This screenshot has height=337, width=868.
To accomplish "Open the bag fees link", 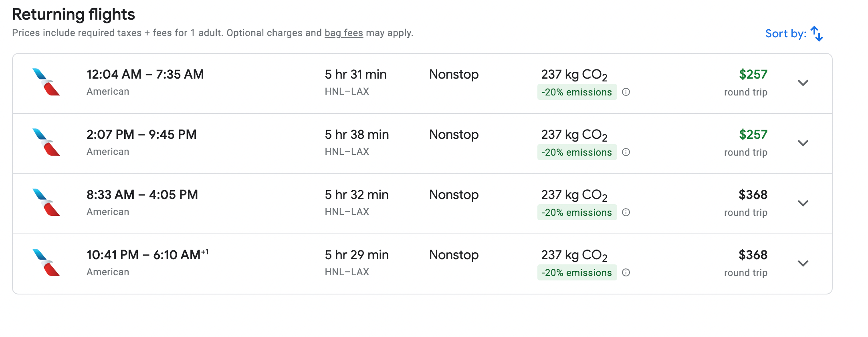I will [x=343, y=33].
